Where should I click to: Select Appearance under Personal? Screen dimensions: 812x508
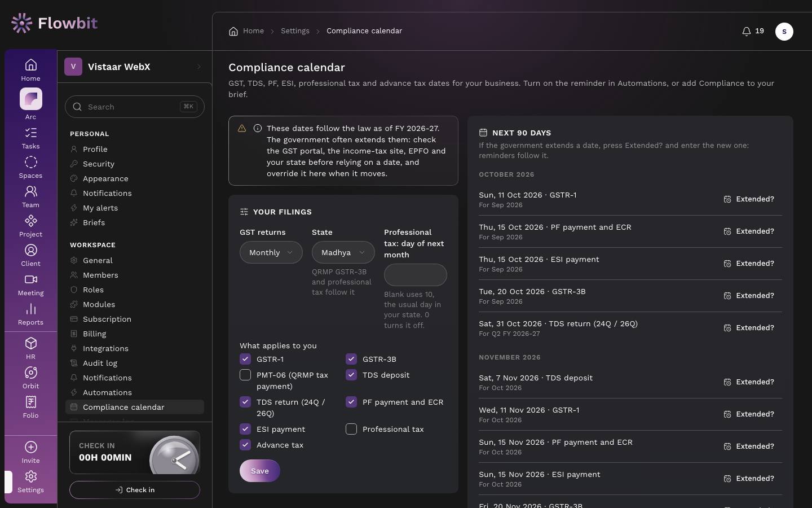(135, 178)
